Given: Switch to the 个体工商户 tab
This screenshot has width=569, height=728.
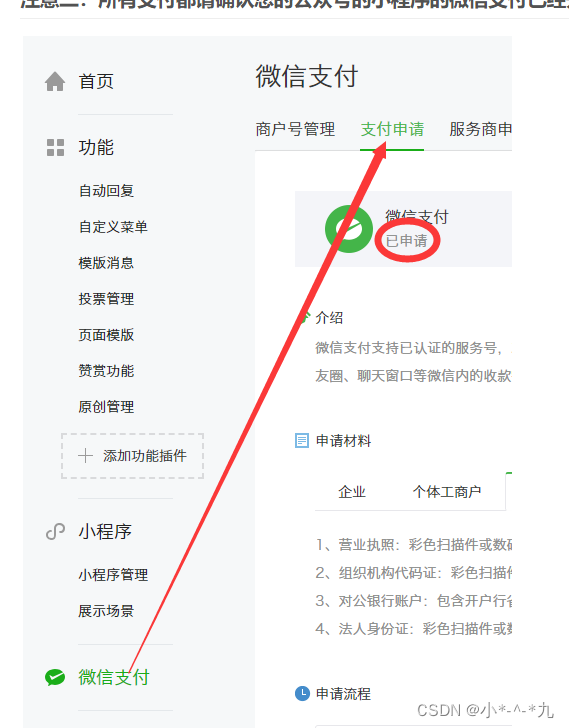Looking at the screenshot, I should (447, 492).
